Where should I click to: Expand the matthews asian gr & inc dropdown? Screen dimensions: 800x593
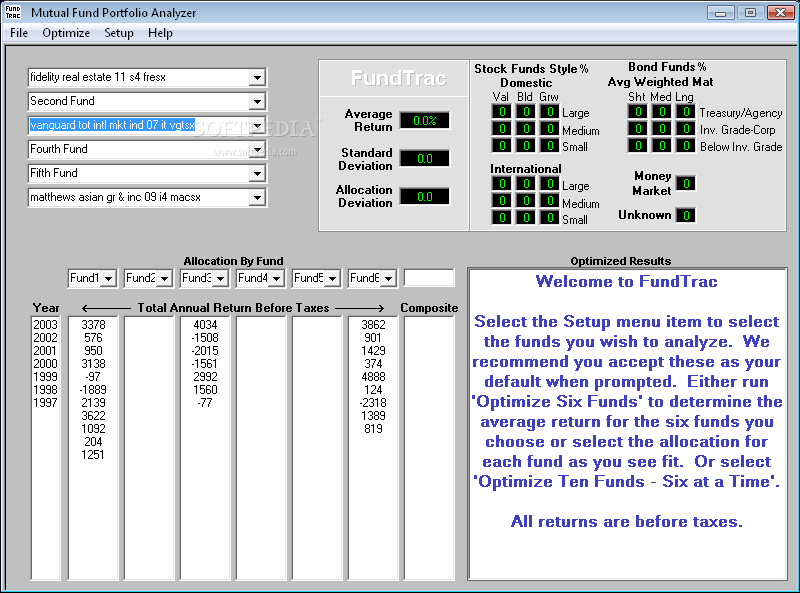click(x=257, y=197)
